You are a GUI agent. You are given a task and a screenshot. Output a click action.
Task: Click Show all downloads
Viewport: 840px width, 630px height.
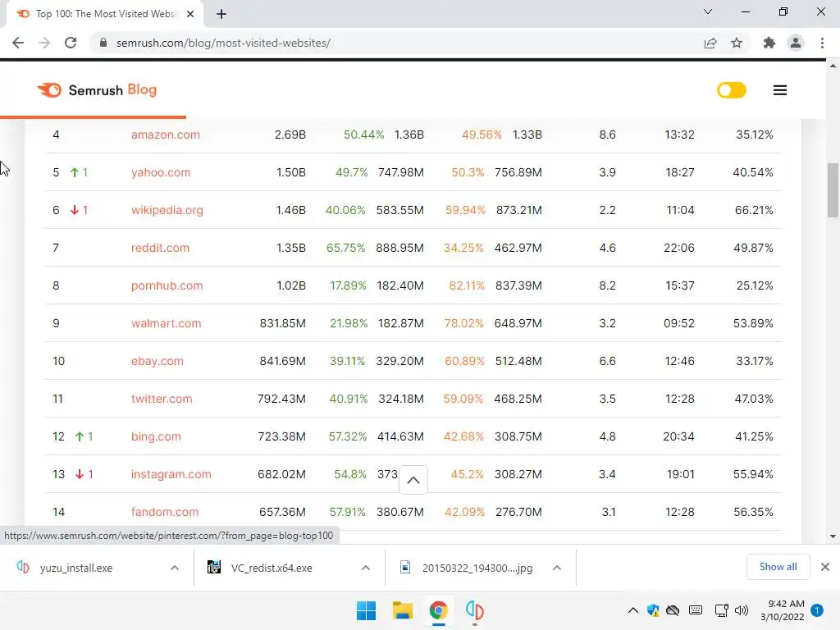coord(778,567)
